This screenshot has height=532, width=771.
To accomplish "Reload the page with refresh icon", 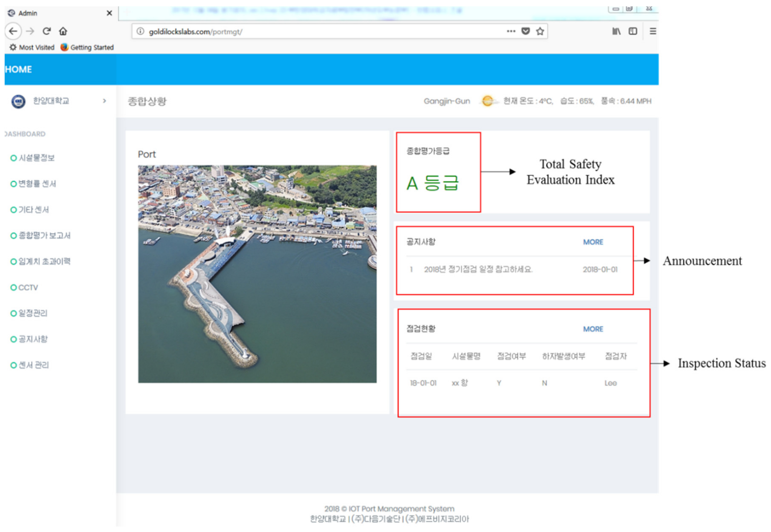I will tap(46, 31).
